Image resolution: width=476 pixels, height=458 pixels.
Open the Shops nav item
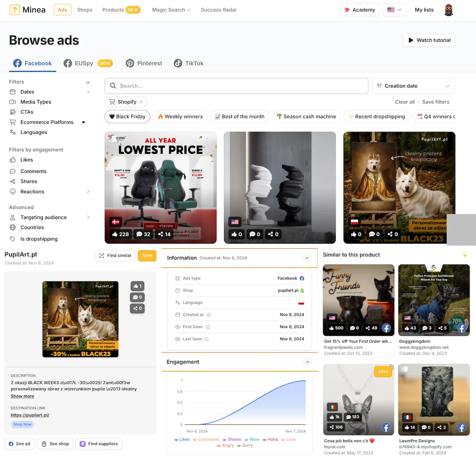click(84, 10)
